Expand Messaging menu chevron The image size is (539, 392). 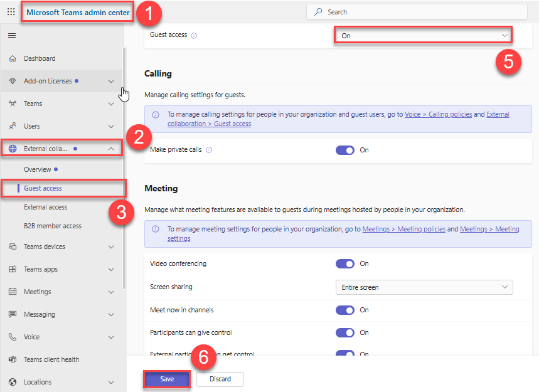tap(111, 315)
